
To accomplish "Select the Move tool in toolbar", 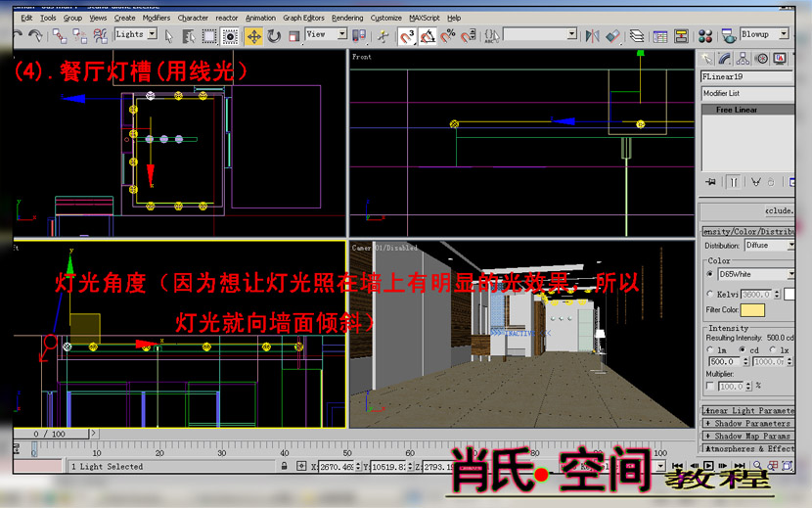I will pos(253,36).
